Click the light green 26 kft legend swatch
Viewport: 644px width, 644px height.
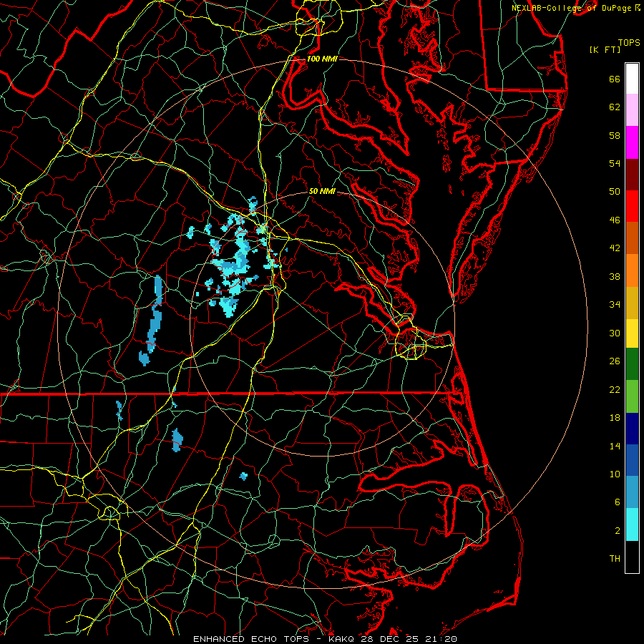click(x=632, y=396)
